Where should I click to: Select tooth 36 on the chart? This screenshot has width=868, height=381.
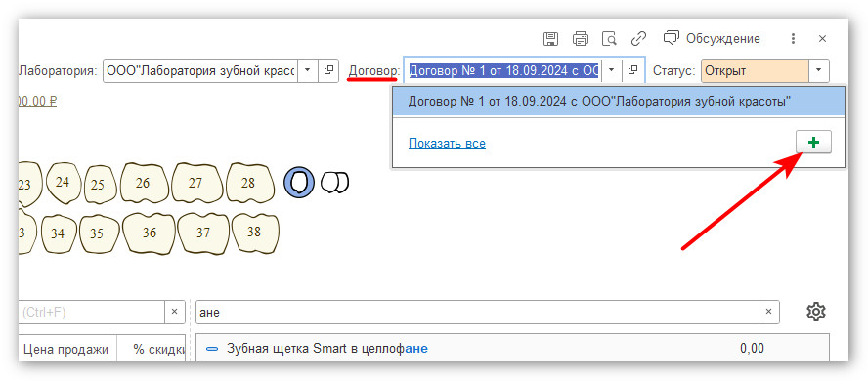(150, 233)
